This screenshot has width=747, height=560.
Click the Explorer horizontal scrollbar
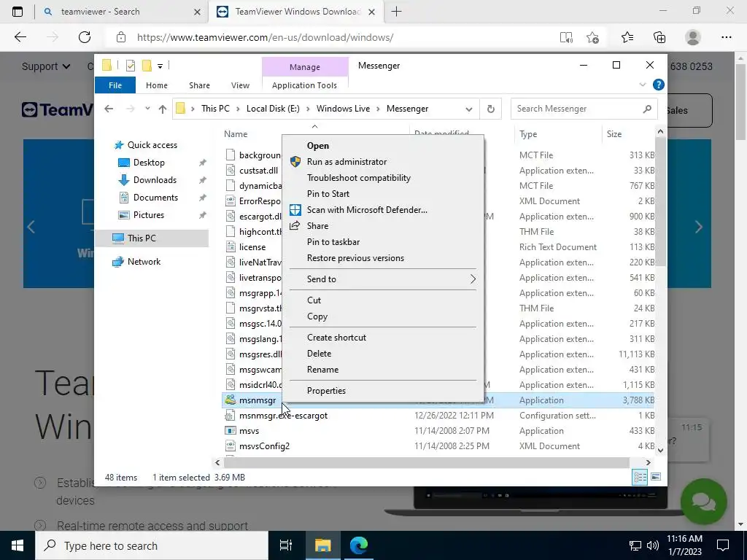click(x=426, y=462)
